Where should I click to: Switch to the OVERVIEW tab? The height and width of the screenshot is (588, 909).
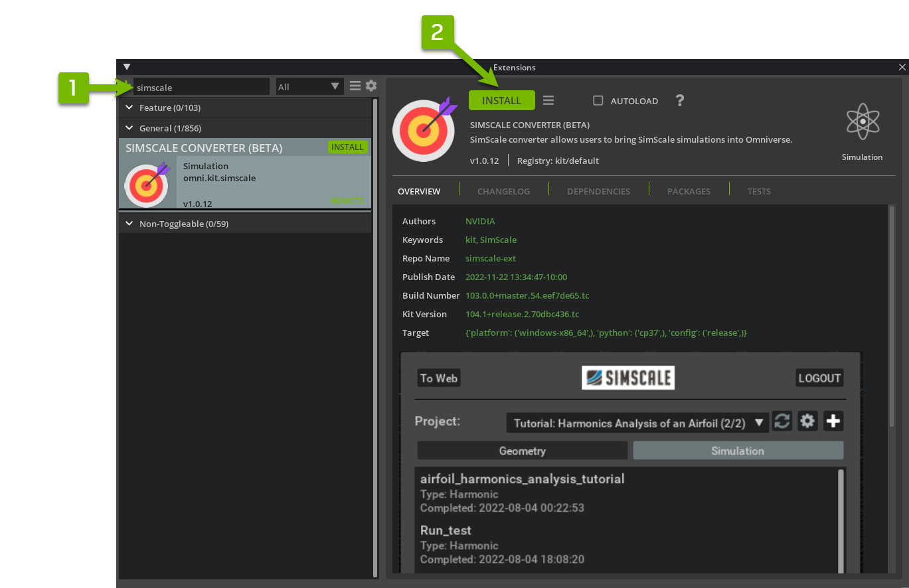click(419, 191)
